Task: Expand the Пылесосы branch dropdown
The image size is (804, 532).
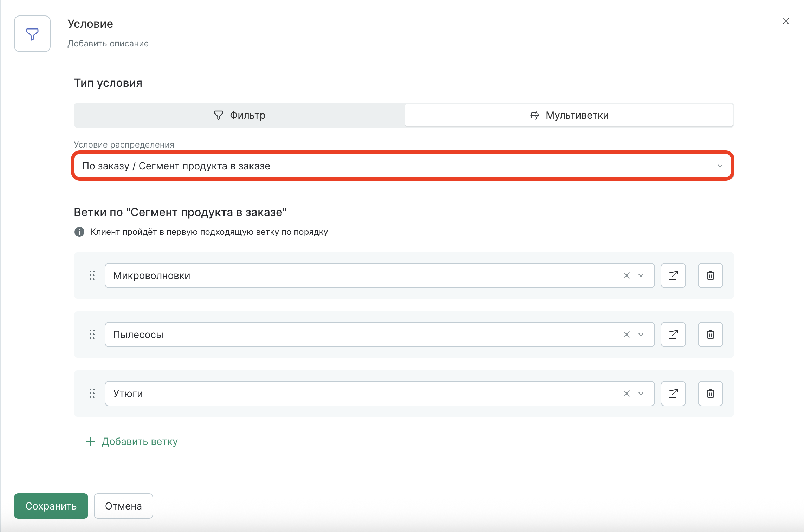Action: [641, 335]
